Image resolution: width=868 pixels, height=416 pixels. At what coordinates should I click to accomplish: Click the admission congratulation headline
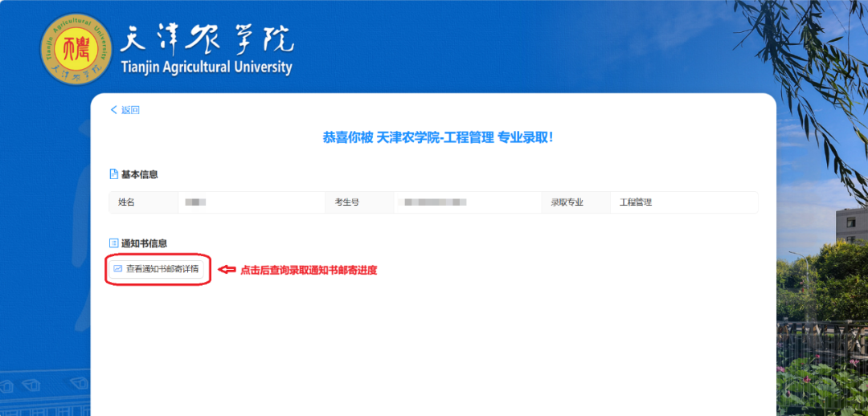438,138
